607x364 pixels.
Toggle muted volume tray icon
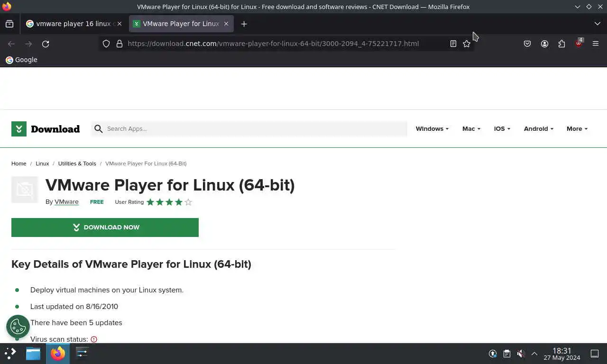[521, 354]
